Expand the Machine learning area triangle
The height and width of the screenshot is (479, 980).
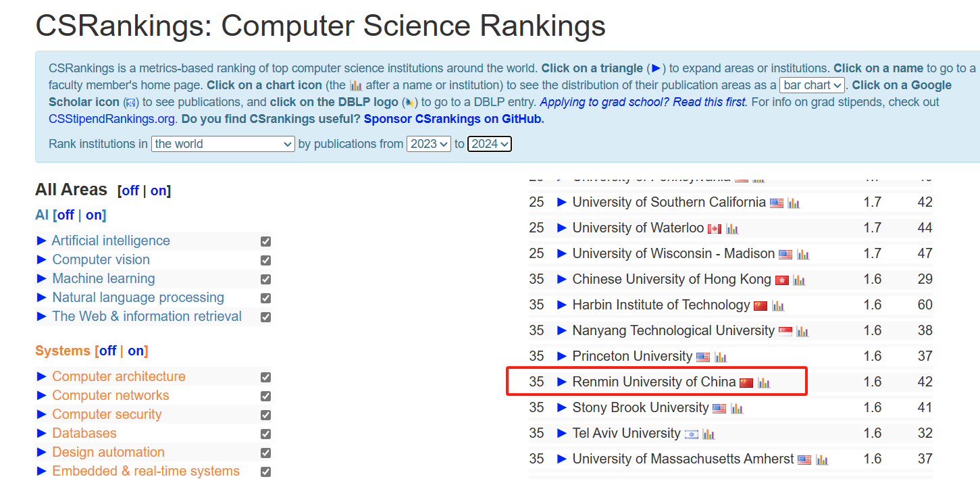point(42,278)
